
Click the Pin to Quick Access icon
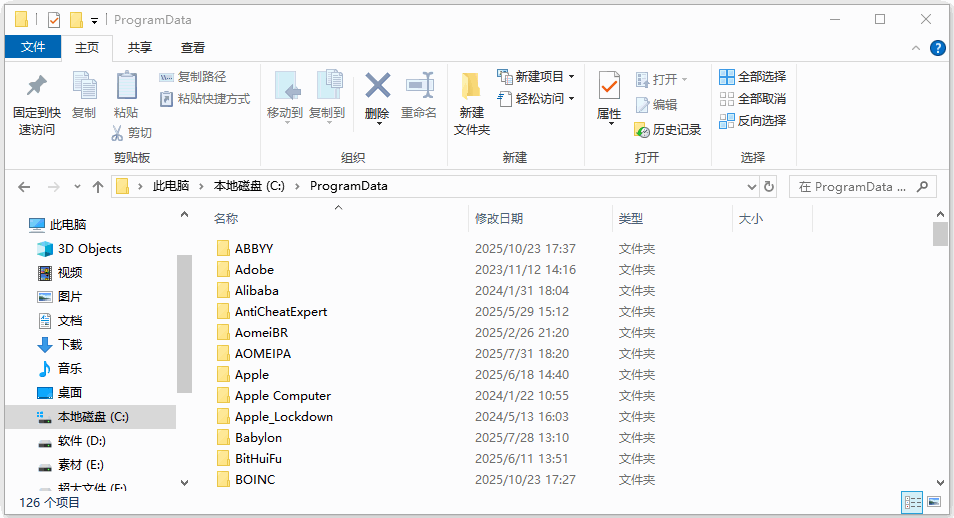point(37,86)
